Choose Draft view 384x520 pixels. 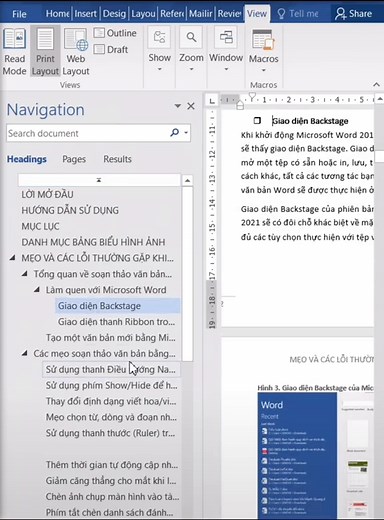[111, 50]
